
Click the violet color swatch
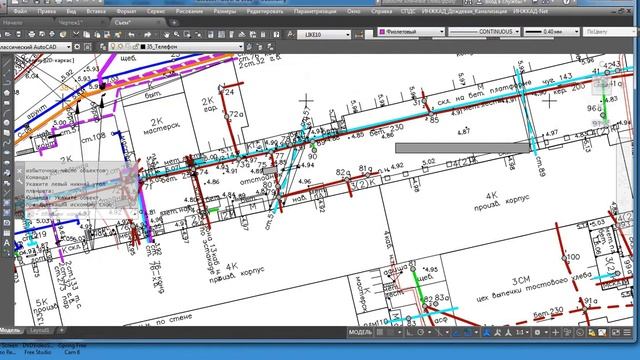coord(382,31)
